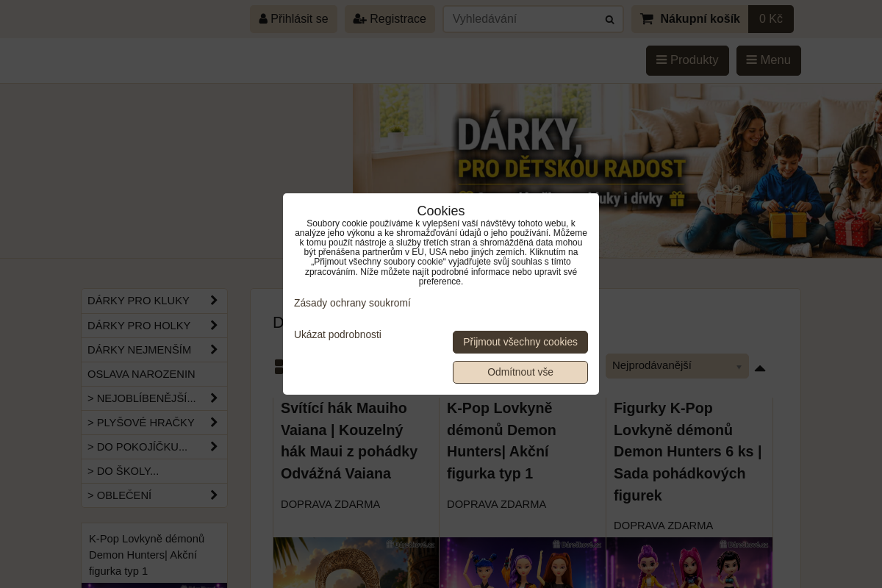Viewport: 882px width, 588px height.
Task: Click the Figurky 6 ks Sada product image
Action: [x=689, y=563]
